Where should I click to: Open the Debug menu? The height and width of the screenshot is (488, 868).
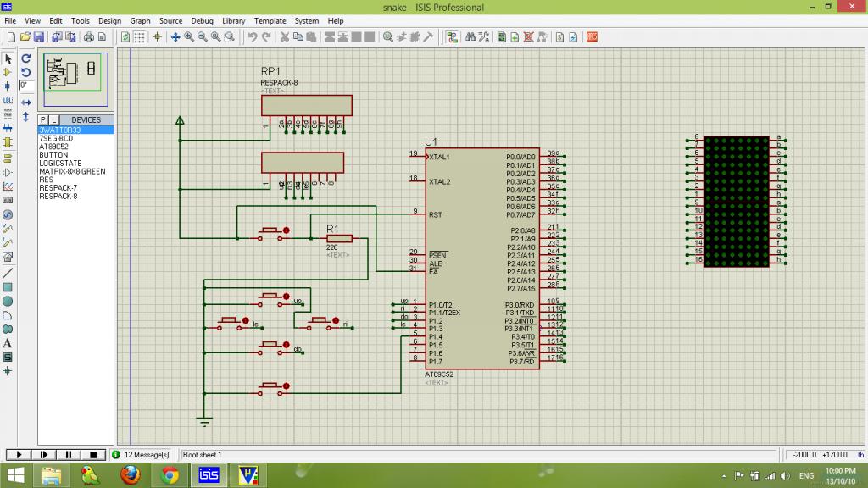pyautogui.click(x=202, y=20)
